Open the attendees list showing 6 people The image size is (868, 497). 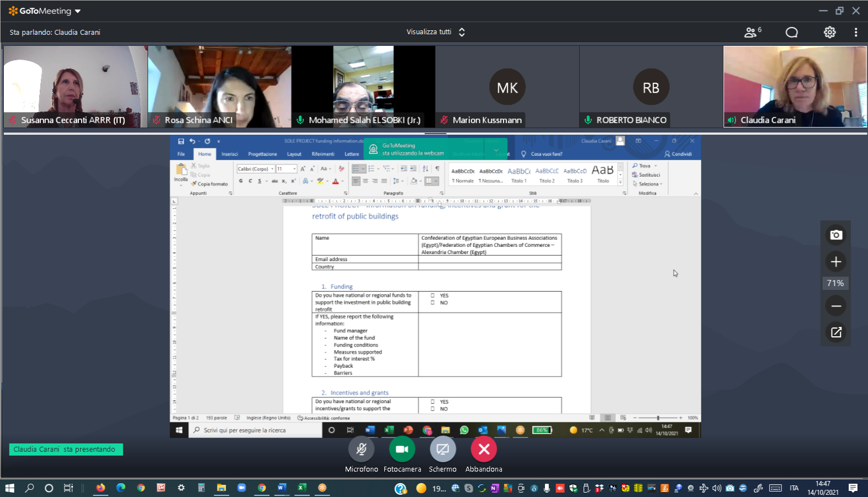click(x=753, y=32)
